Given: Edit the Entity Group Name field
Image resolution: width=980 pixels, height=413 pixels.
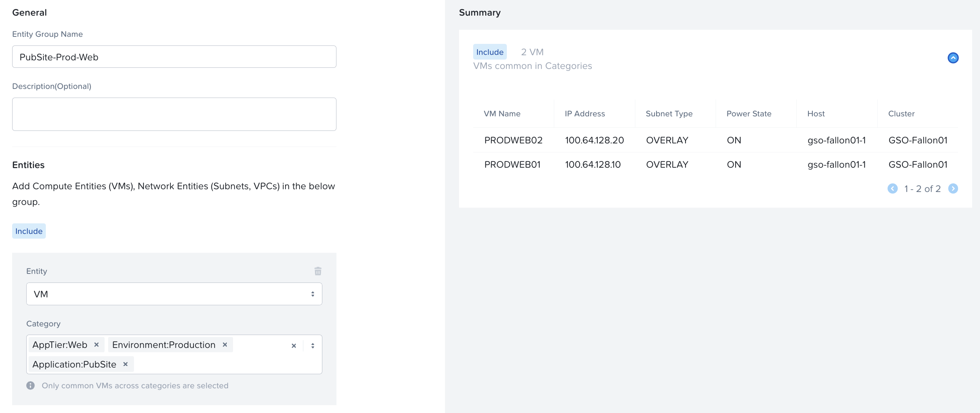Looking at the screenshot, I should coord(174,57).
